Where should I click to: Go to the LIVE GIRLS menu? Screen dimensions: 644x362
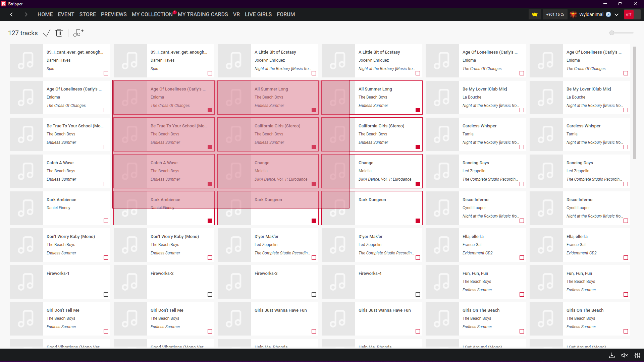point(258,14)
